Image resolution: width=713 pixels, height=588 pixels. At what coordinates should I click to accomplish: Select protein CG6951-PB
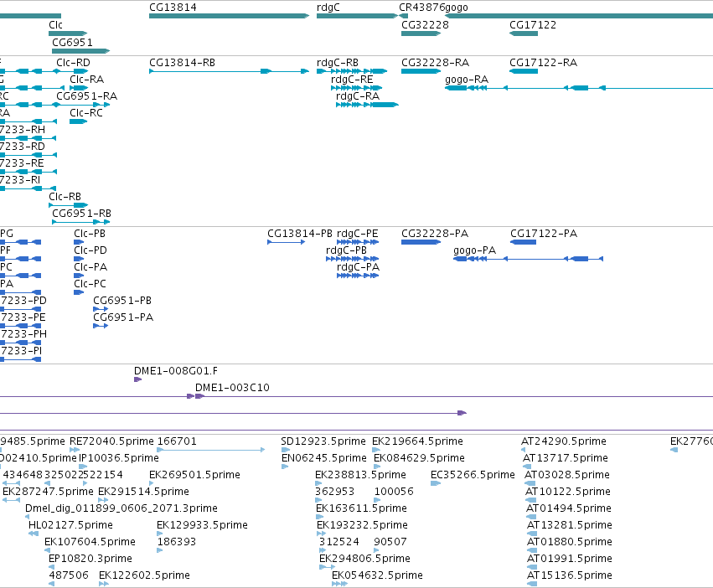pos(101,309)
